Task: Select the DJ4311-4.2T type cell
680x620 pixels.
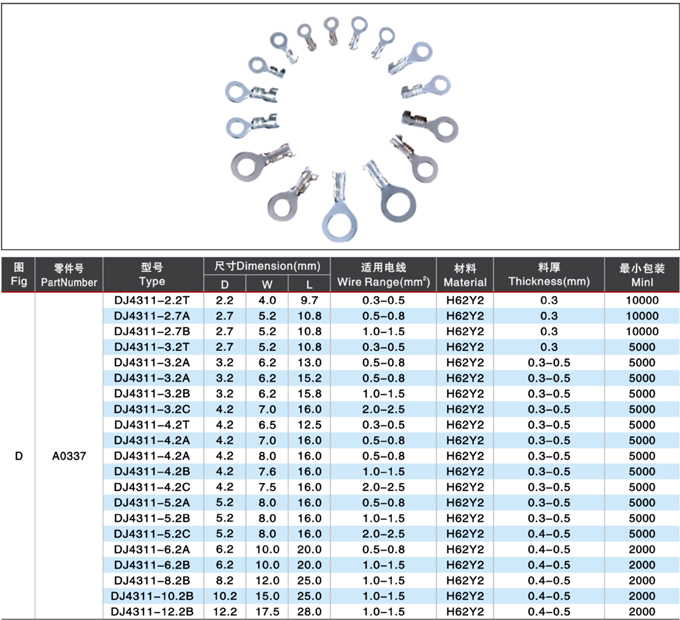Action: click(x=152, y=424)
